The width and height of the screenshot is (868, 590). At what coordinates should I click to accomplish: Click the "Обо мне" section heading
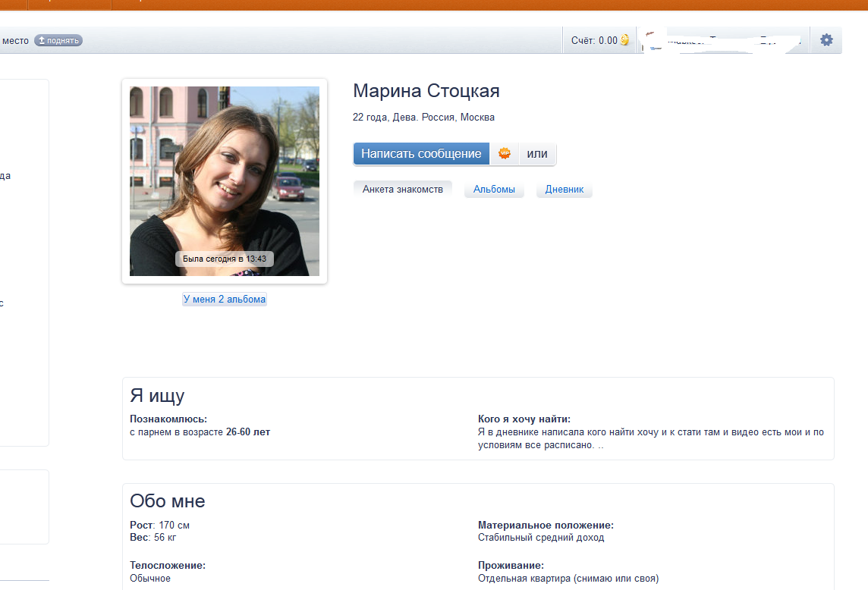(x=168, y=501)
